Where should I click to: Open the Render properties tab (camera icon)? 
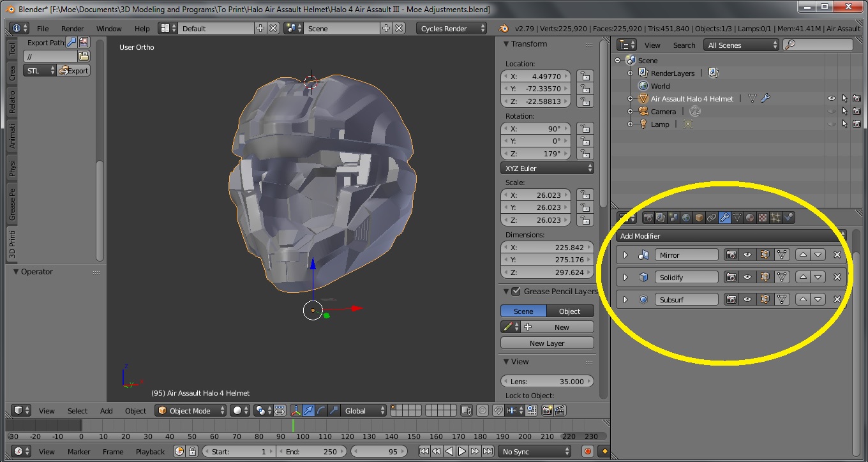coord(648,218)
